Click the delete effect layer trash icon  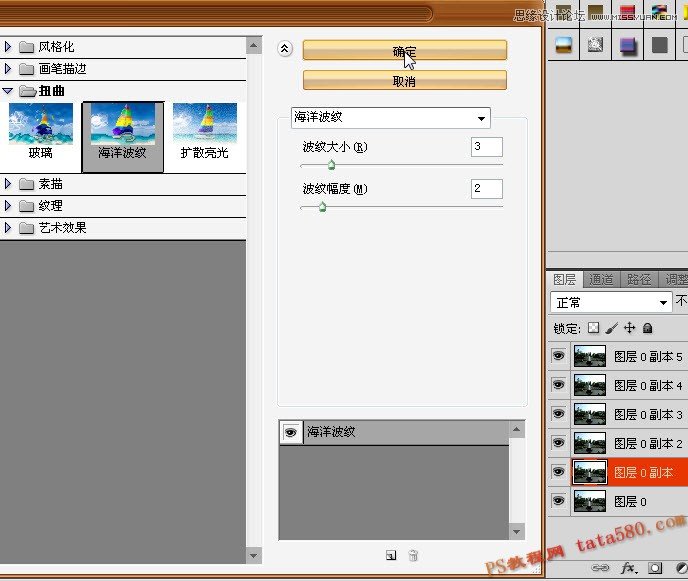coord(413,556)
